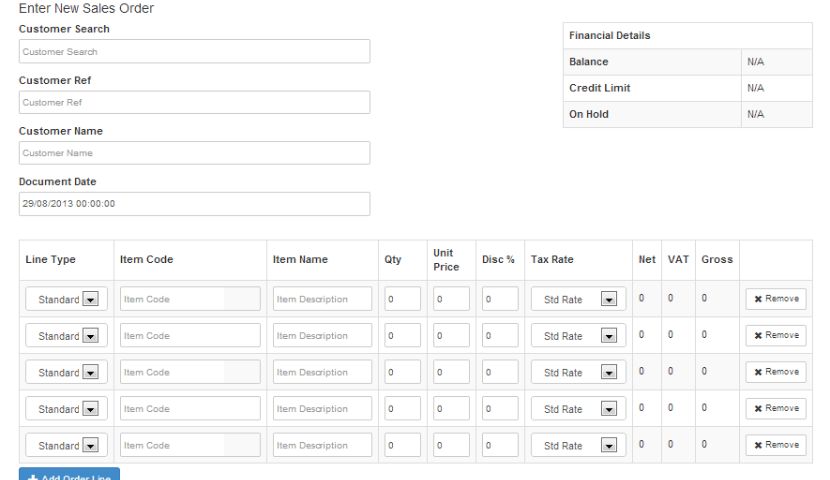
Task: Expand Tax Rate dropdown in fifth row
Action: (x=578, y=445)
